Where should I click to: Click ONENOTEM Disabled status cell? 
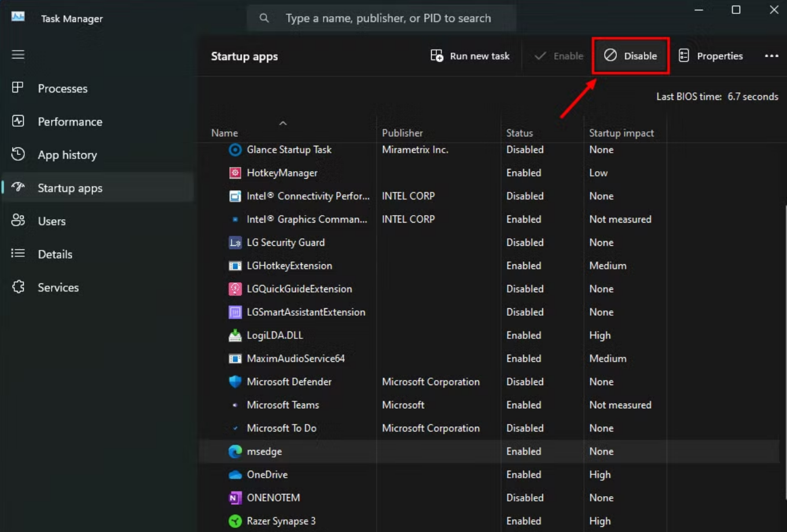525,498
